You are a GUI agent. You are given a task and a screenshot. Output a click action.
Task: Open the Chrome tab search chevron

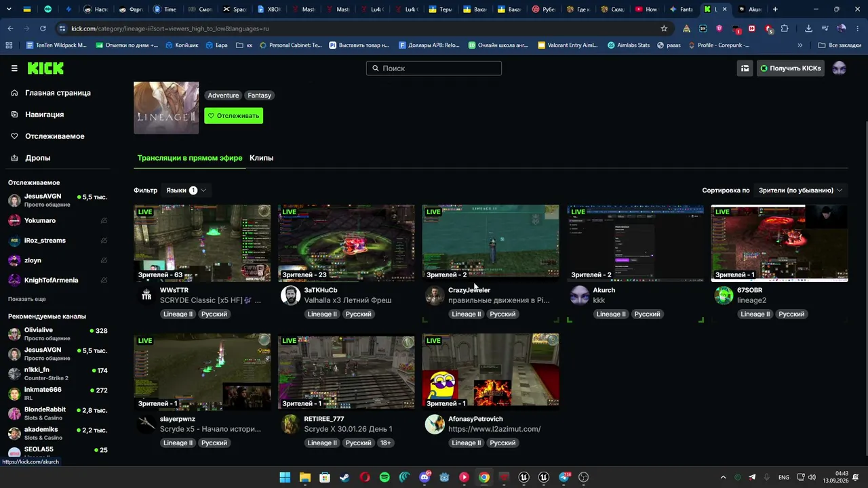[9, 9]
